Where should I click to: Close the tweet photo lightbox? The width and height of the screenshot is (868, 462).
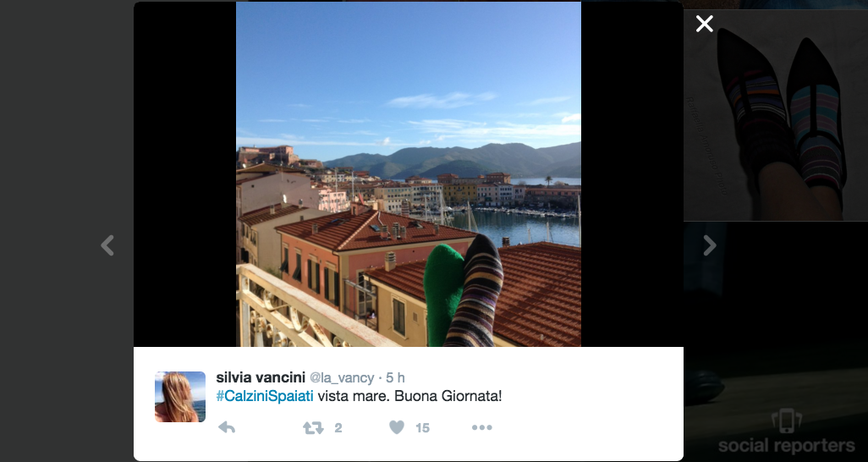[704, 24]
